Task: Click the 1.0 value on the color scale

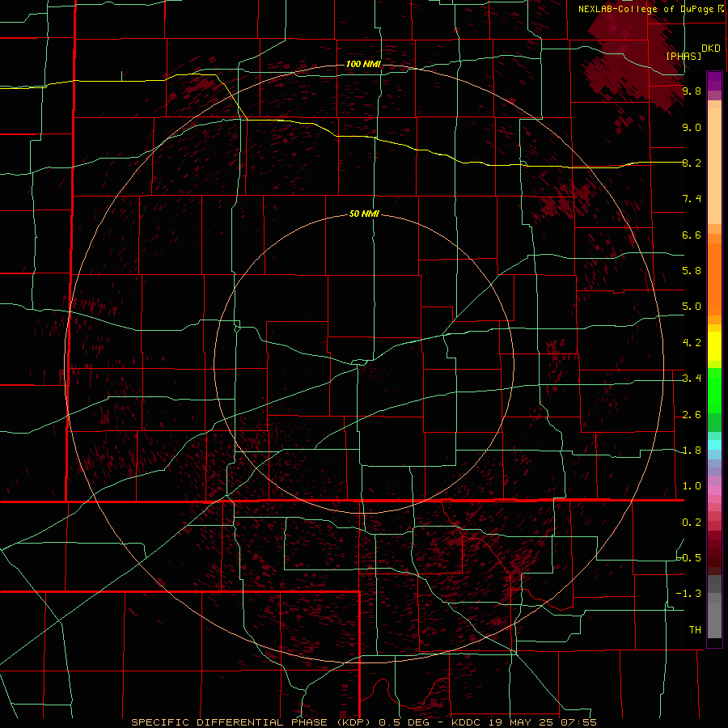Action: click(x=692, y=486)
